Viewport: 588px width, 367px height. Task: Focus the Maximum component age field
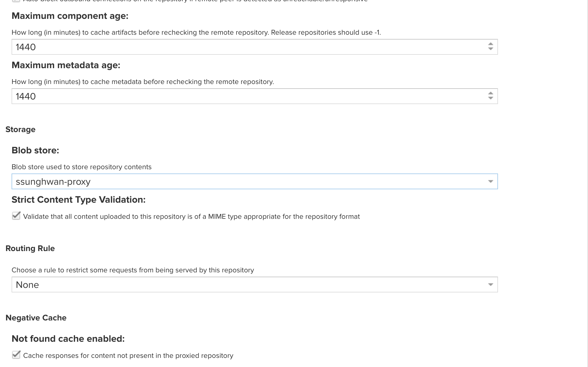[x=249, y=47]
